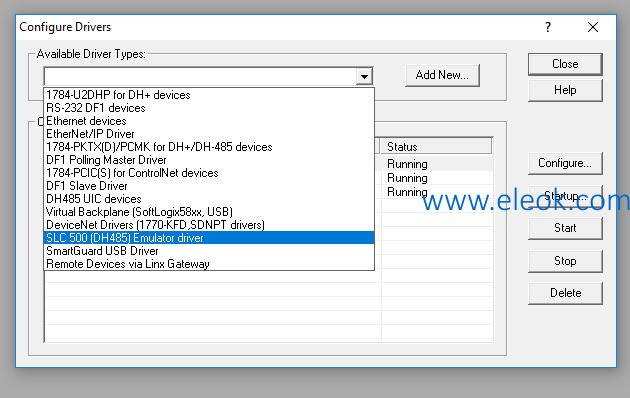This screenshot has width=630, height=398.
Task: Choose Virtual Backplane (SoftLogix58xx, USB)
Action: [209, 212]
